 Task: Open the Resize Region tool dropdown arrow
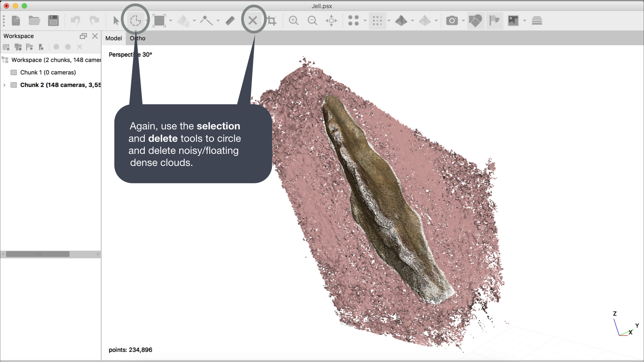pyautogui.click(x=171, y=21)
